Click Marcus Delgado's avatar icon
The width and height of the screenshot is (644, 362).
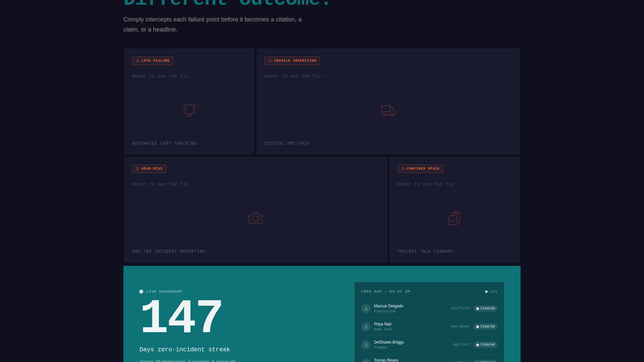366,309
